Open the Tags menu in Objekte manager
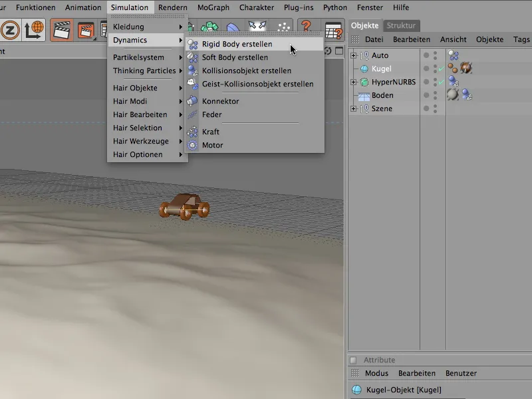Screen dimensions: 532x399 pyautogui.click(x=521, y=39)
